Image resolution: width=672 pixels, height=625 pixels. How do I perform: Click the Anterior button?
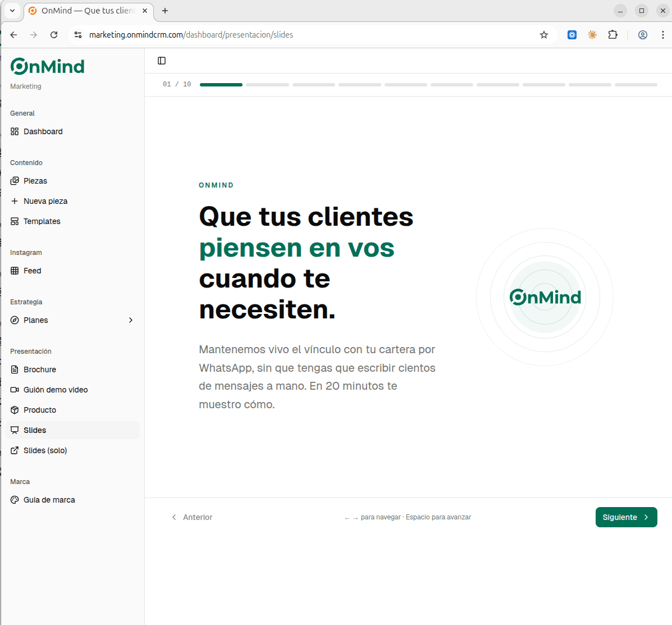(x=192, y=517)
